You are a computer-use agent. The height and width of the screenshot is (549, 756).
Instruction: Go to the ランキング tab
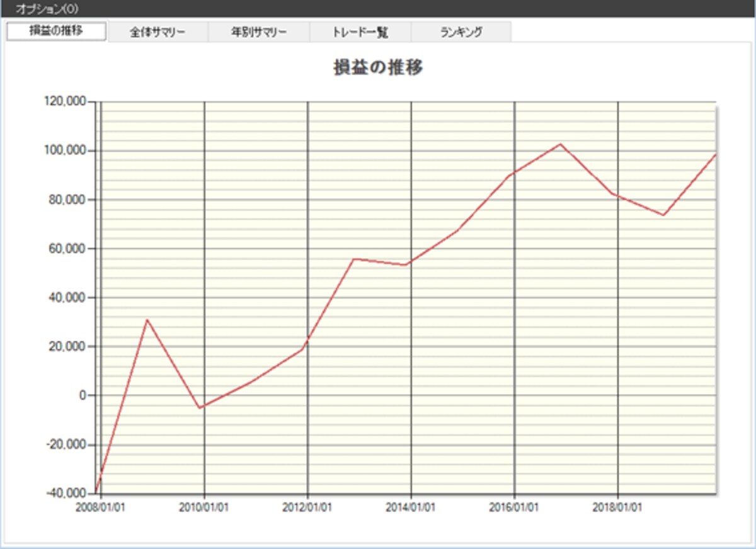(461, 33)
